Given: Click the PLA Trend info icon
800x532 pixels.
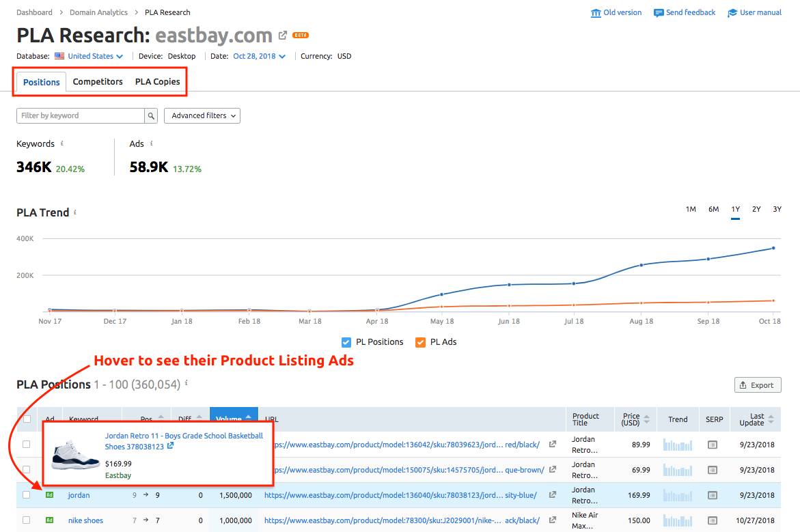Looking at the screenshot, I should pyautogui.click(x=75, y=212).
